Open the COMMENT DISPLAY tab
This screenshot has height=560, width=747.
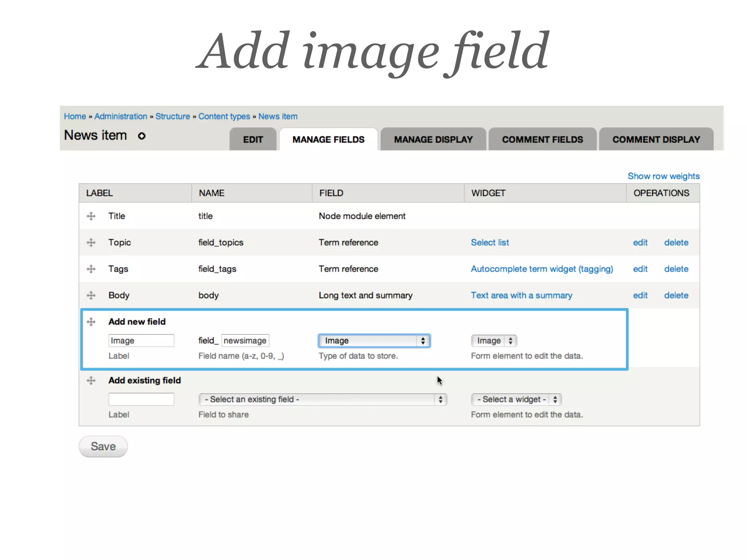coord(656,139)
